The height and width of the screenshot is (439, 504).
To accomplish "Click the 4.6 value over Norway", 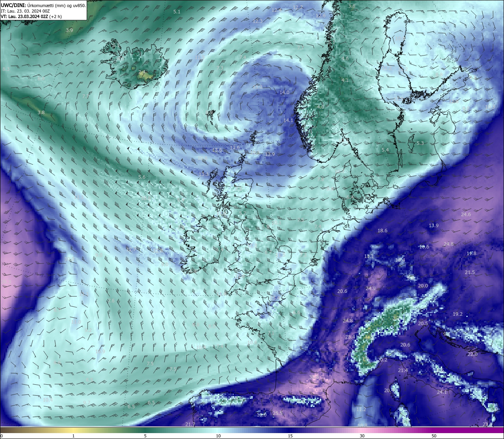I will pos(345,58).
